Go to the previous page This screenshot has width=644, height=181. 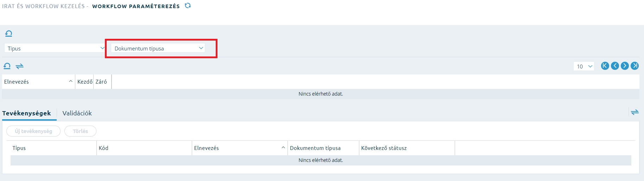(x=615, y=66)
